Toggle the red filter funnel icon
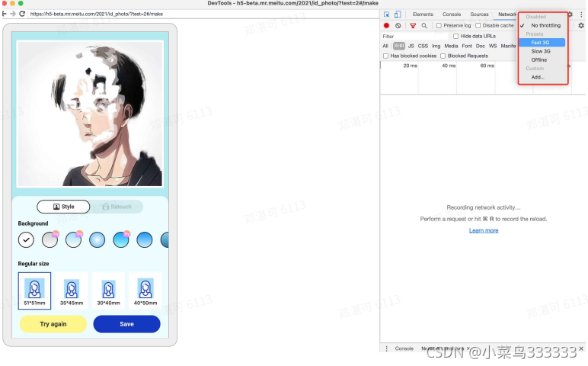588x366 pixels. [413, 25]
